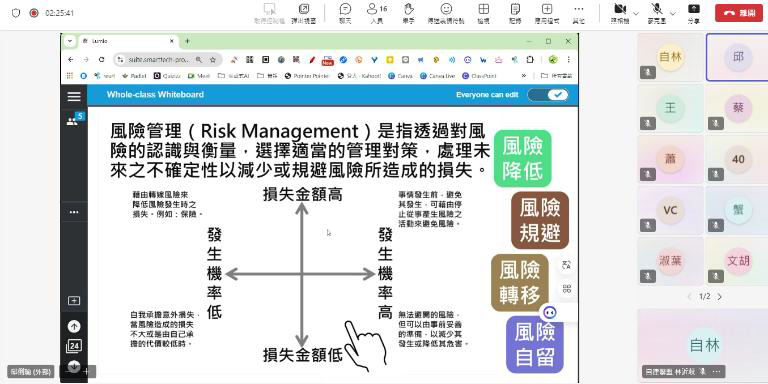Click the suite.smarttech address bar
This screenshot has width=768, height=384.
tap(159, 60)
